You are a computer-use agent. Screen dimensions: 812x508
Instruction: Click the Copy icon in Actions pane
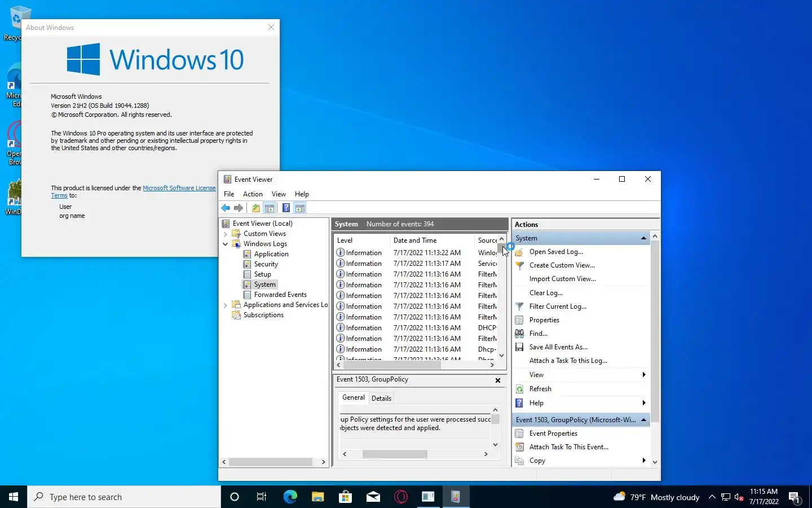pos(519,461)
